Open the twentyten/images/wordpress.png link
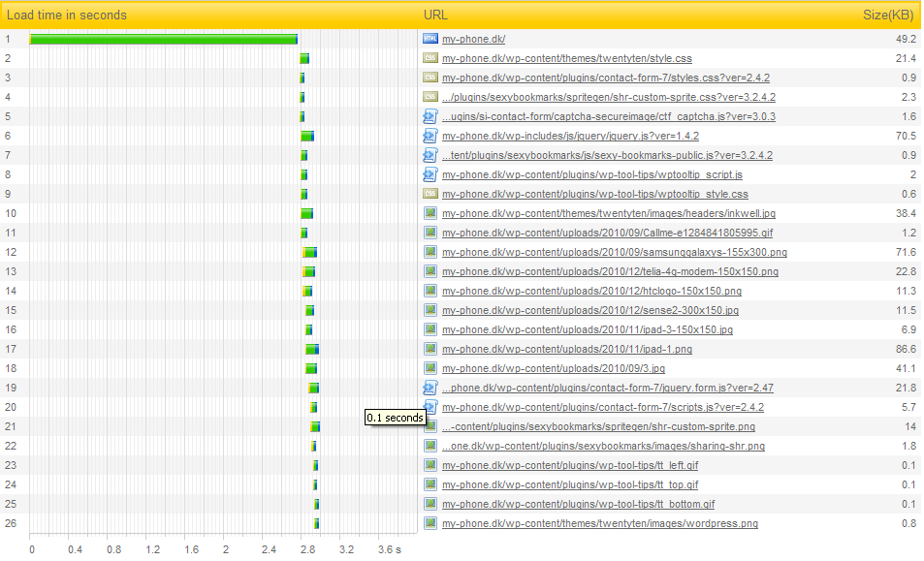924x561 pixels. coord(600,525)
